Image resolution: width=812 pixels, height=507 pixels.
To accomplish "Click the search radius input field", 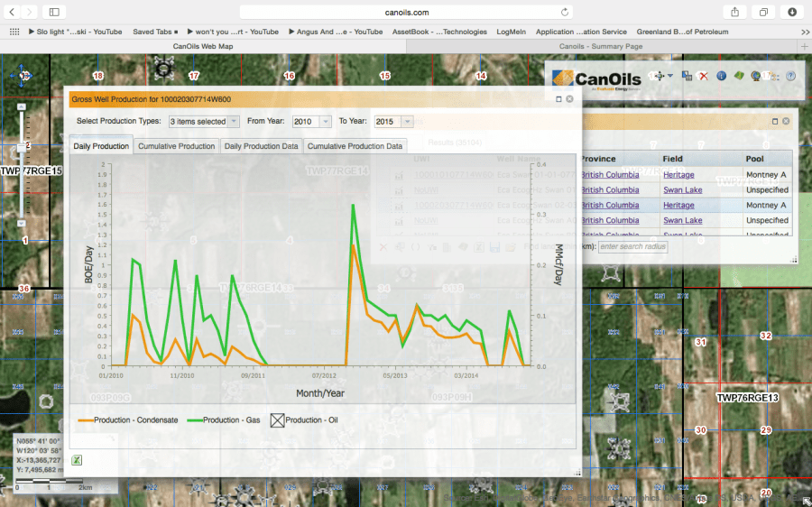I will pyautogui.click(x=632, y=247).
